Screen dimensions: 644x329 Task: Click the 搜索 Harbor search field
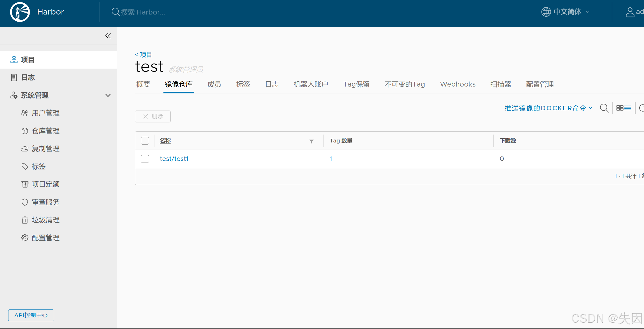coord(143,12)
